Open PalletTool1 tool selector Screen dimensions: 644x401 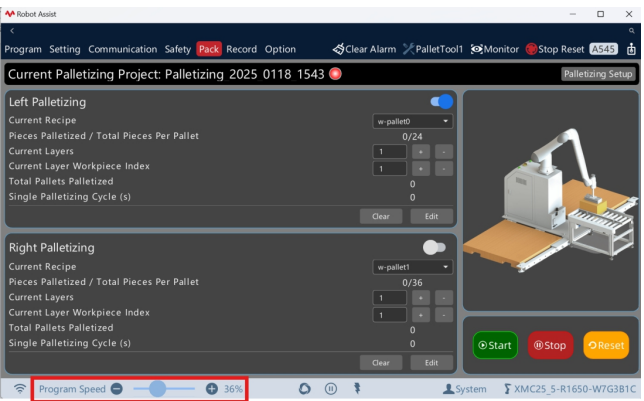[433, 49]
